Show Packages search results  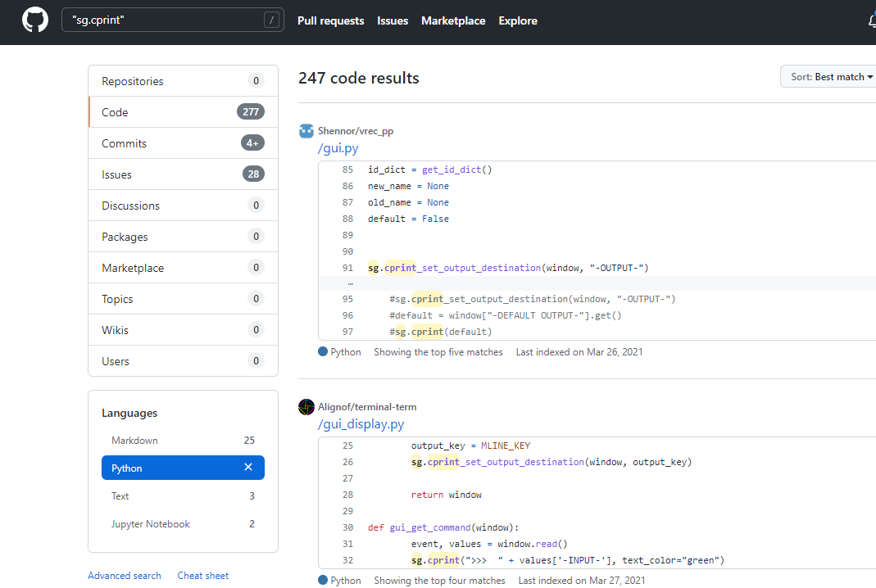point(184,237)
